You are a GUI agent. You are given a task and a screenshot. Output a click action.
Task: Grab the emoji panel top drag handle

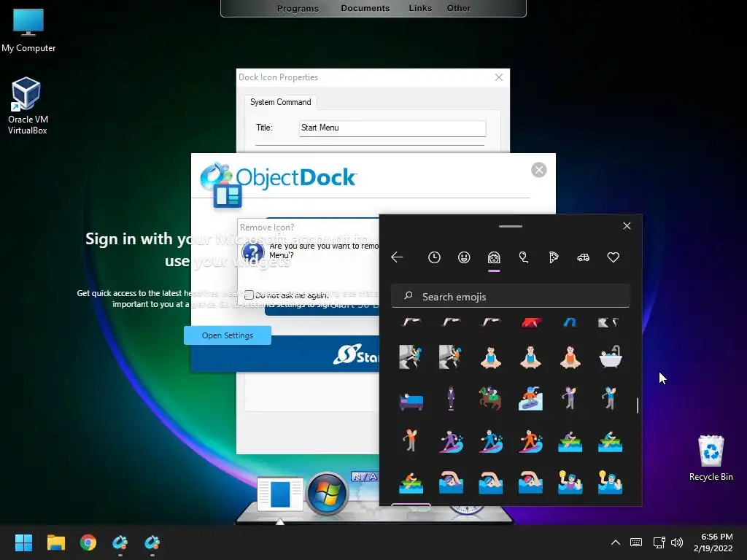click(x=510, y=226)
